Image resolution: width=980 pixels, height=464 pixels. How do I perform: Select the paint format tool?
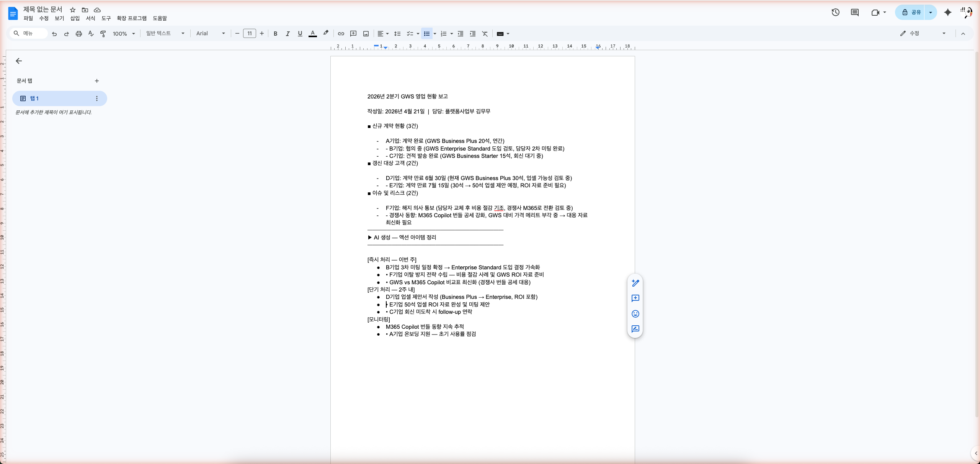(103, 33)
